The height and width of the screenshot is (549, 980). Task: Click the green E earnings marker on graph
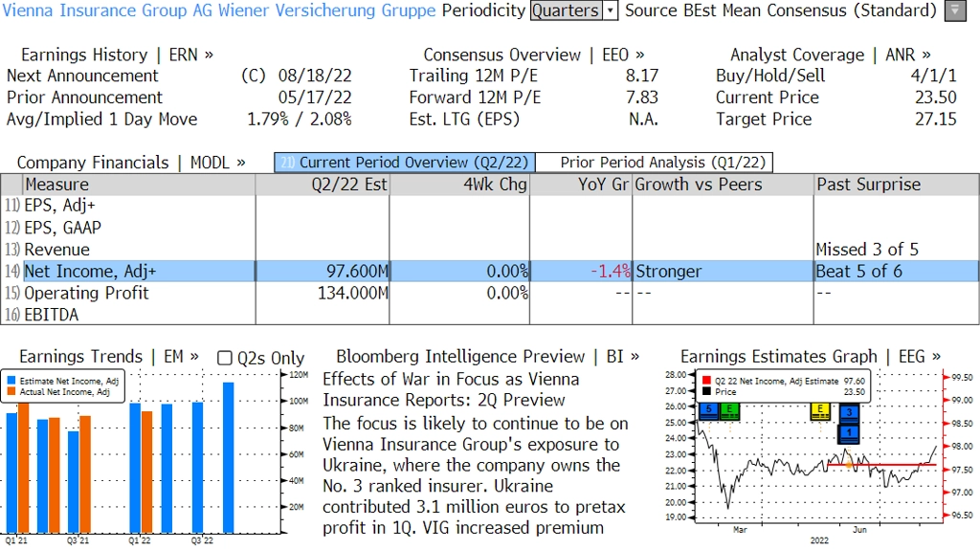pyautogui.click(x=729, y=410)
